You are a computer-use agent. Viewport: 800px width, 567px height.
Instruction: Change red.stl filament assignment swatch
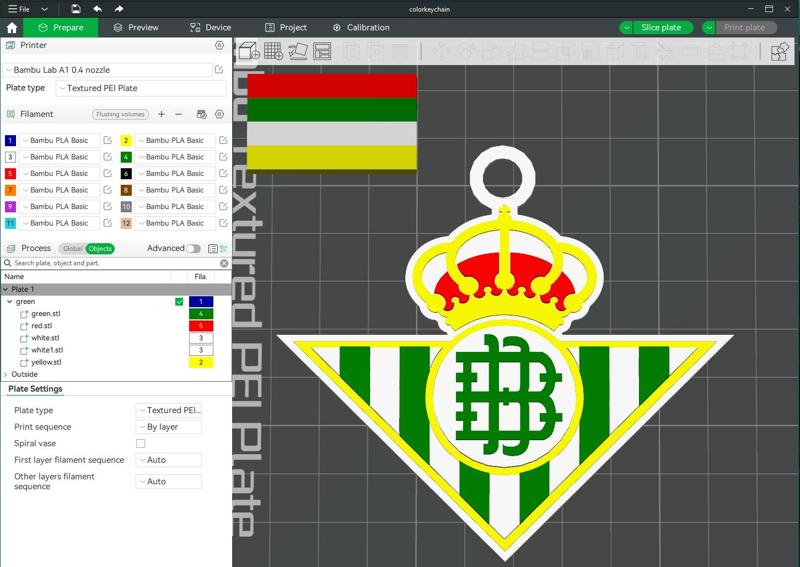[201, 326]
